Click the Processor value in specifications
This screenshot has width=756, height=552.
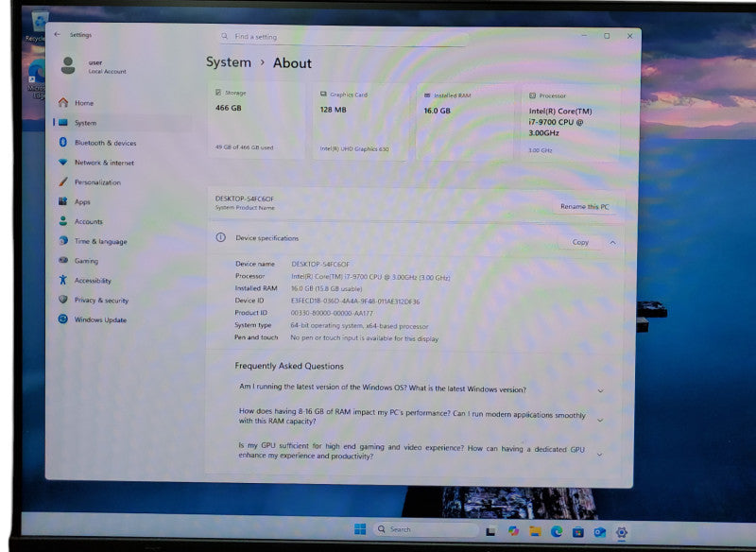(x=370, y=277)
